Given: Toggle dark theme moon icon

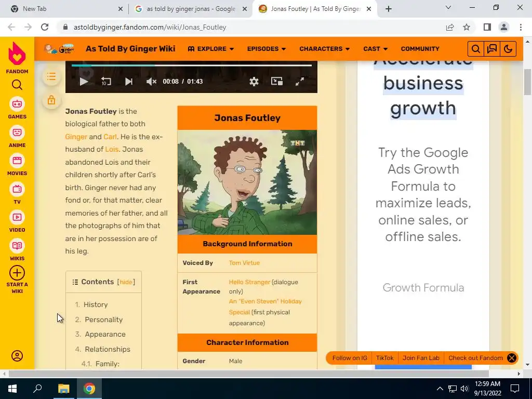Looking at the screenshot, I should [508, 49].
